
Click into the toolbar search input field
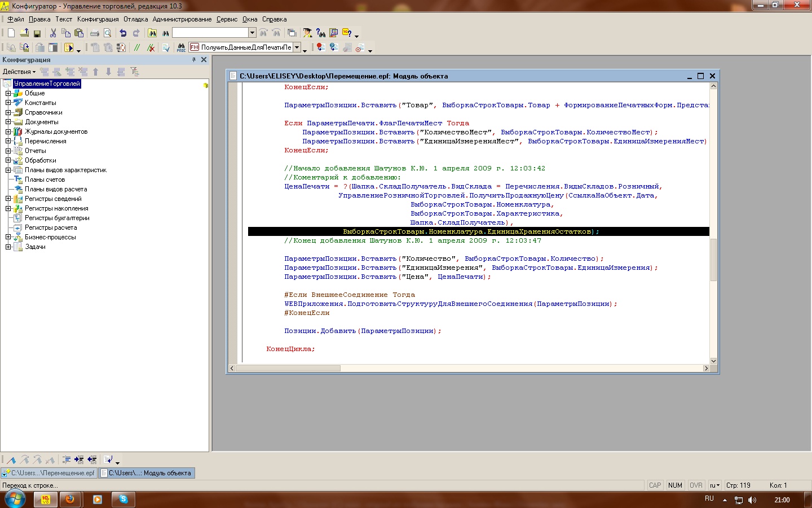210,33
